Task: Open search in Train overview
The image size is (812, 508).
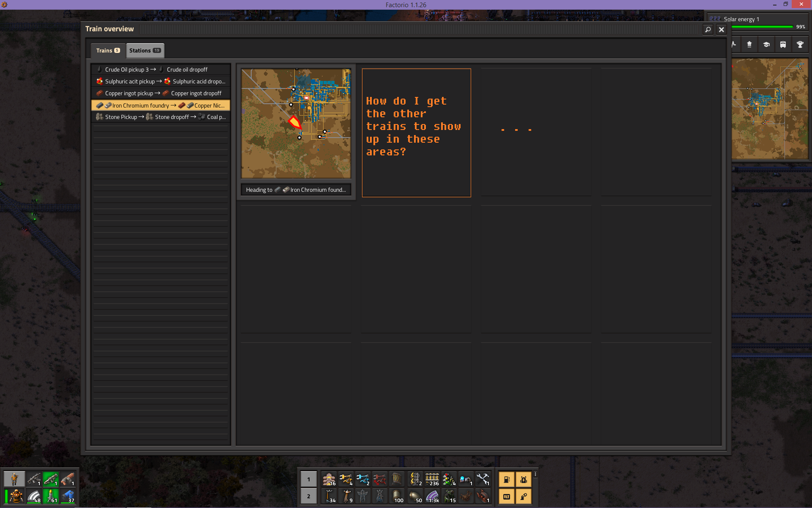Action: 708,29
